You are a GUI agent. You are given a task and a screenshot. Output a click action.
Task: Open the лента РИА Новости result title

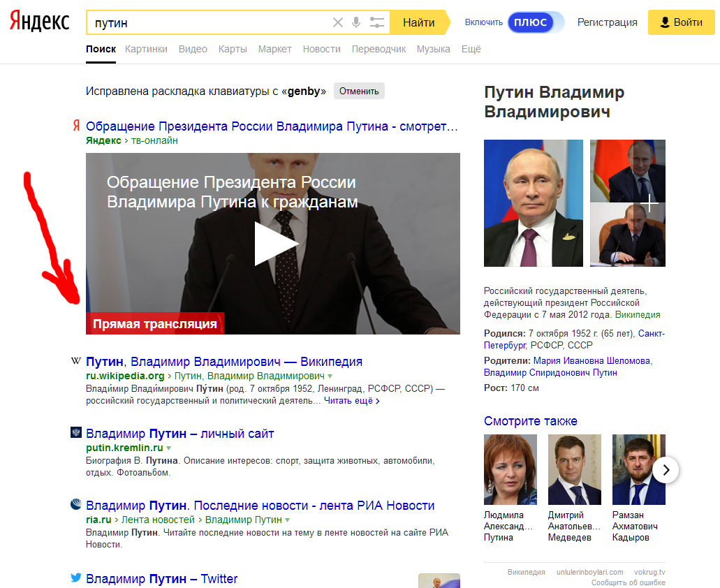coord(260,506)
